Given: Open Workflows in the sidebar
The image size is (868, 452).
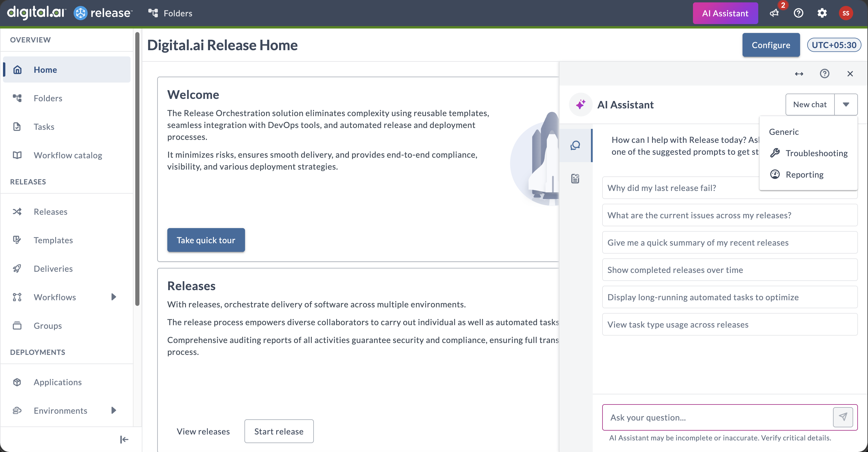Looking at the screenshot, I should (x=67, y=297).
